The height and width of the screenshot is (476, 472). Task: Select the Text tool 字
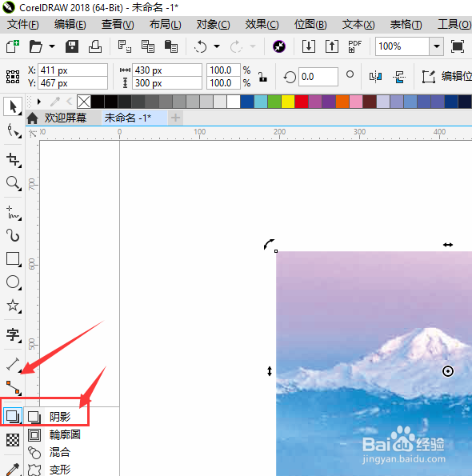(x=13, y=335)
